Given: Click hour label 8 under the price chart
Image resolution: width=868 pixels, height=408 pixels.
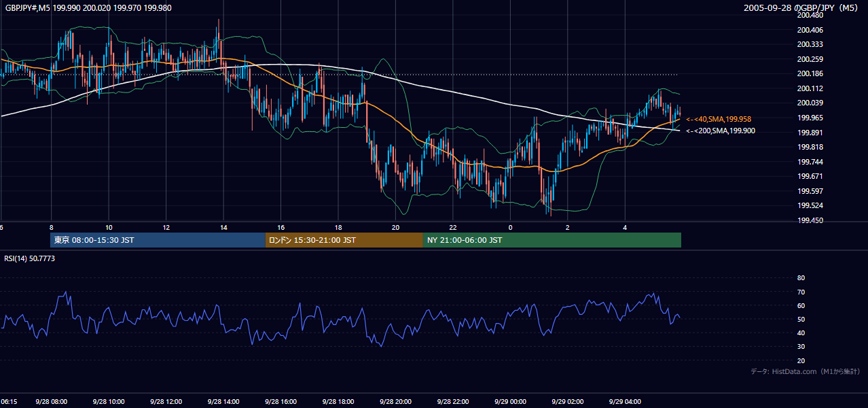Looking at the screenshot, I should tap(51, 227).
